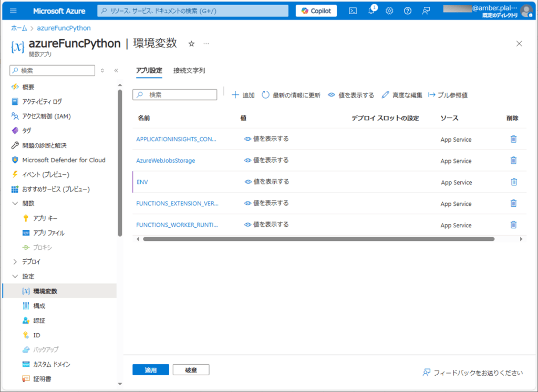538x392 pixels.
Task: Switch to the アプリ設定 tab
Action: pos(149,70)
